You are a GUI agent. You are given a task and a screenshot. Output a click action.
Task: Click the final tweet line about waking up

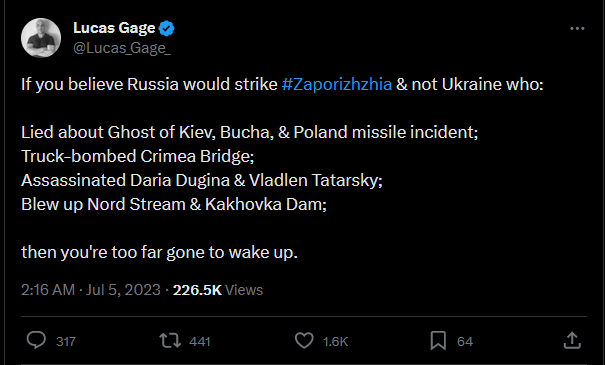(x=159, y=252)
